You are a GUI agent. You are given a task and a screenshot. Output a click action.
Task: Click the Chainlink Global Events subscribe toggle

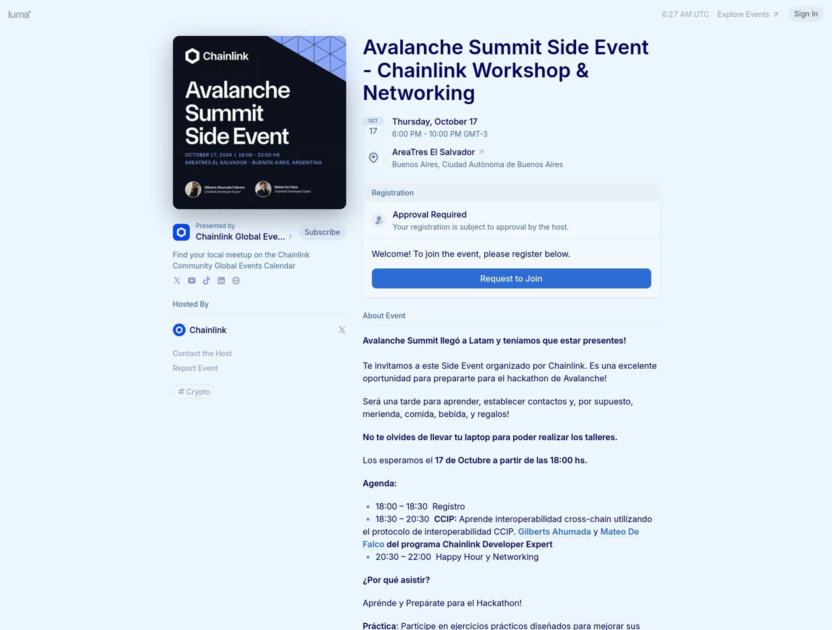pos(322,232)
